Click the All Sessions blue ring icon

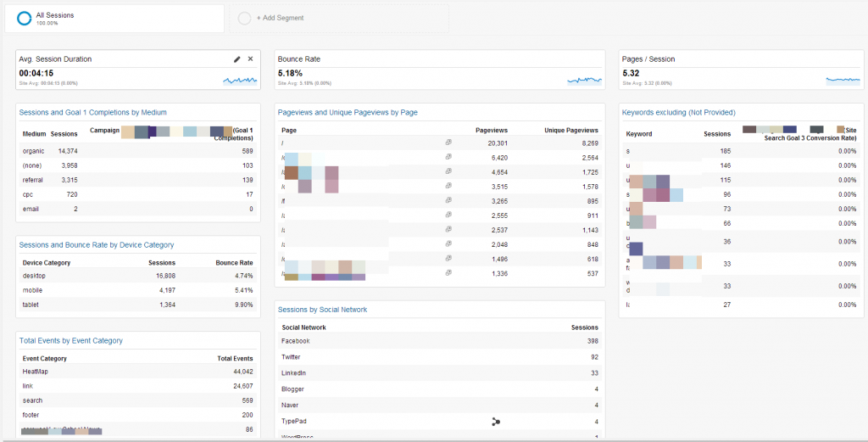pos(25,19)
